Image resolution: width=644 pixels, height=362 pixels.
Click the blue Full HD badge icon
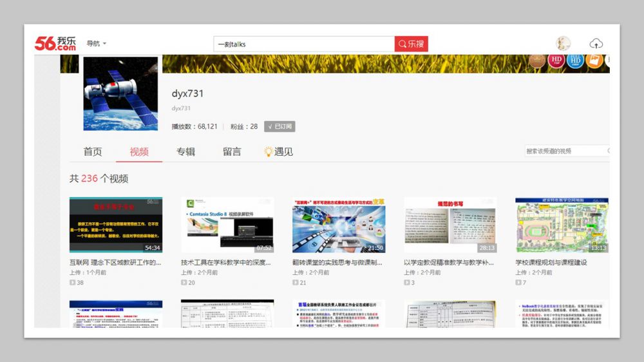(x=576, y=61)
